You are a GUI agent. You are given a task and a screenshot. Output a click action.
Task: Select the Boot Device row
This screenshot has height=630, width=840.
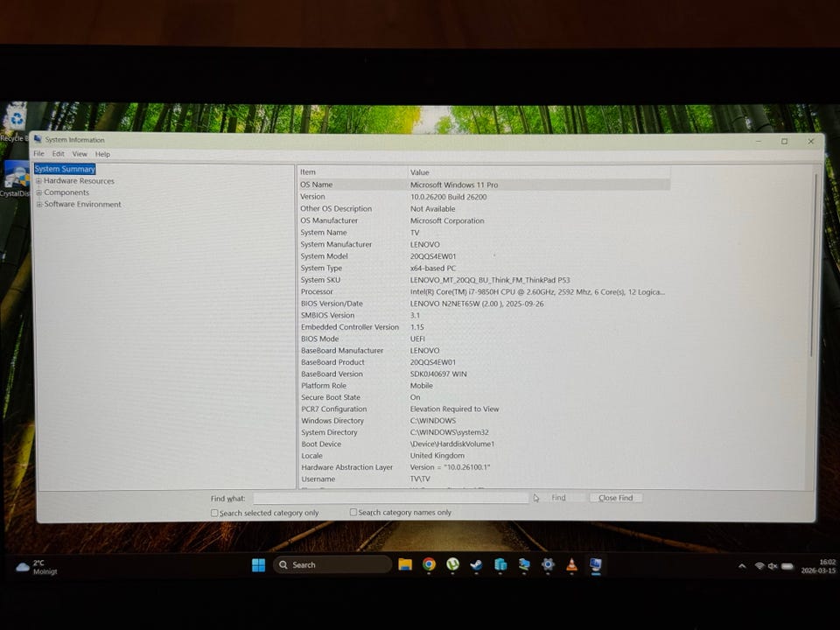(484, 444)
